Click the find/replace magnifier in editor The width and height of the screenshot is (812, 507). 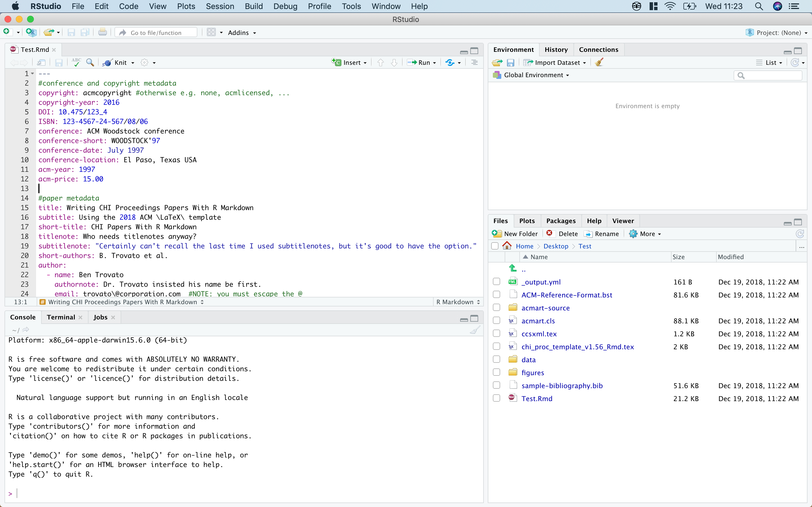click(x=90, y=62)
